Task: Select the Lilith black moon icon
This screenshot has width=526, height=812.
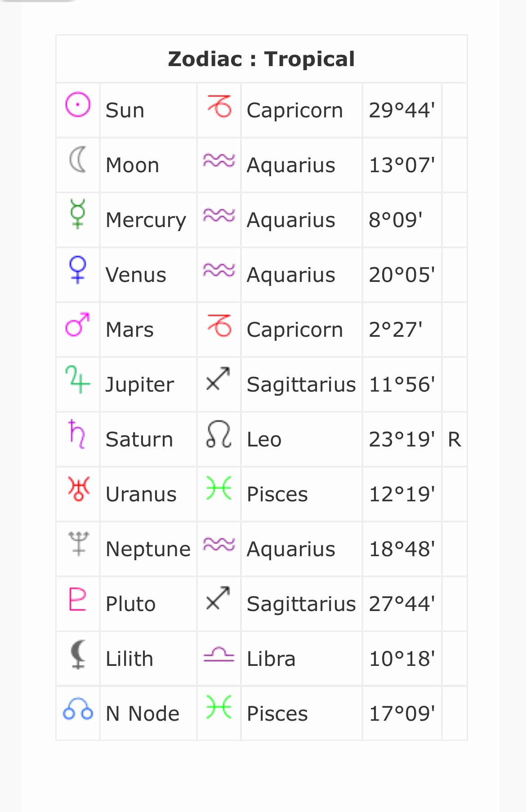Action: (x=78, y=654)
